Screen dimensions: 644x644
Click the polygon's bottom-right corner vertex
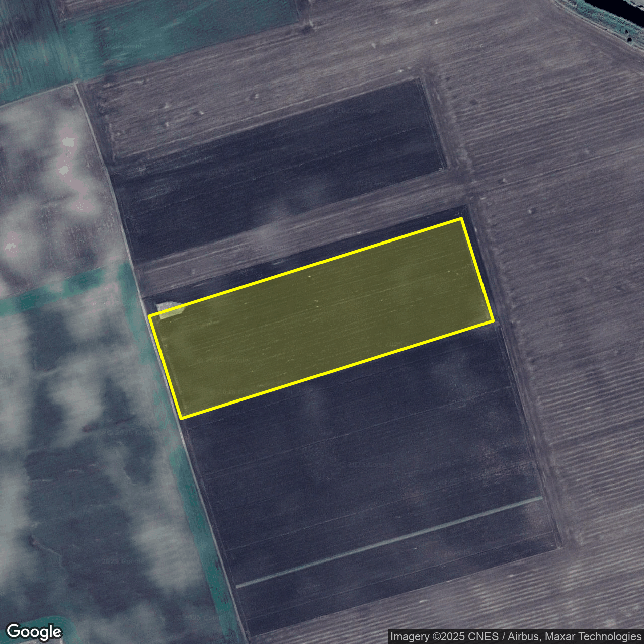click(493, 320)
